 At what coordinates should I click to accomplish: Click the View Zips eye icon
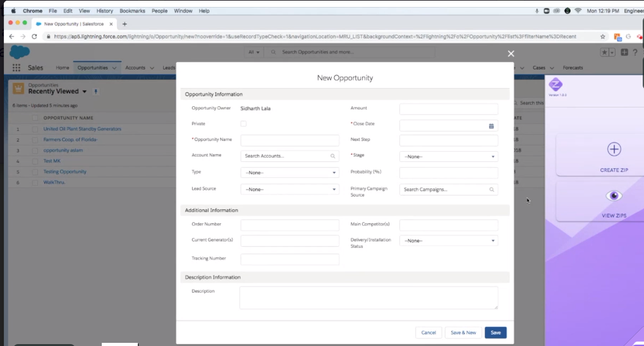click(x=614, y=195)
